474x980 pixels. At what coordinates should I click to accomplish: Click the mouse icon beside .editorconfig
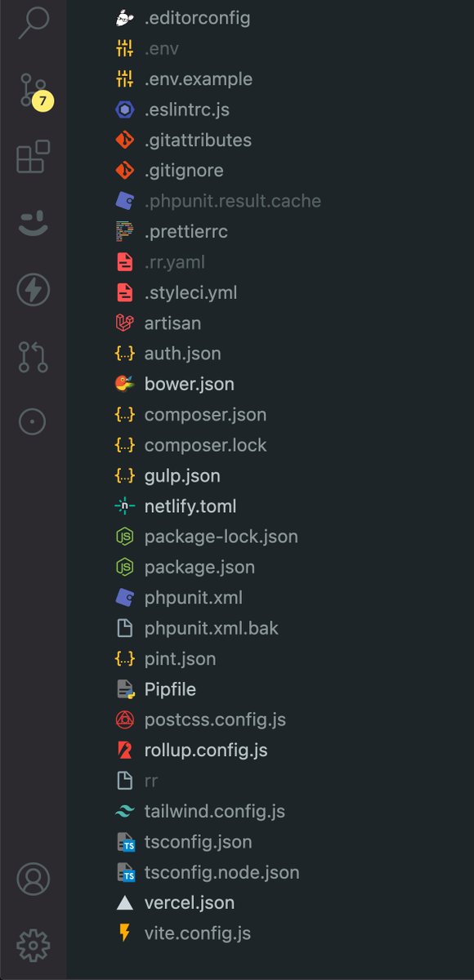tap(124, 18)
